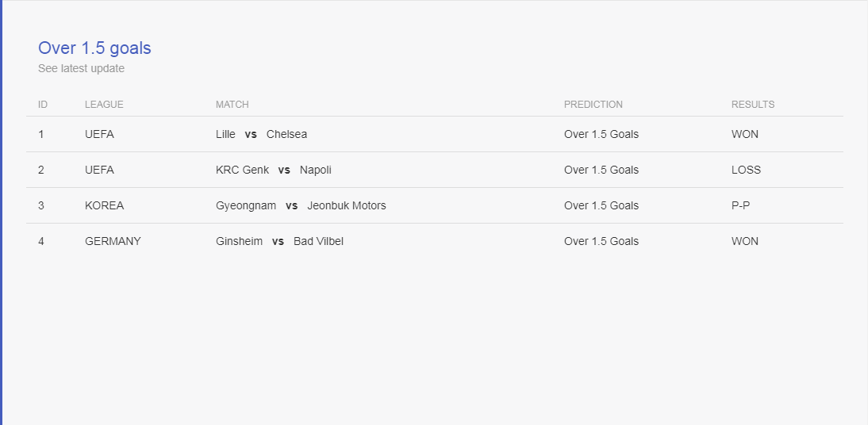Select the KRC Genk vs Napoli match

[x=274, y=170]
